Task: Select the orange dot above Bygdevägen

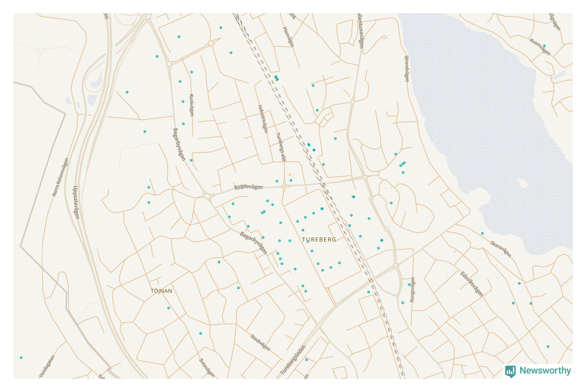Action: pos(290,175)
